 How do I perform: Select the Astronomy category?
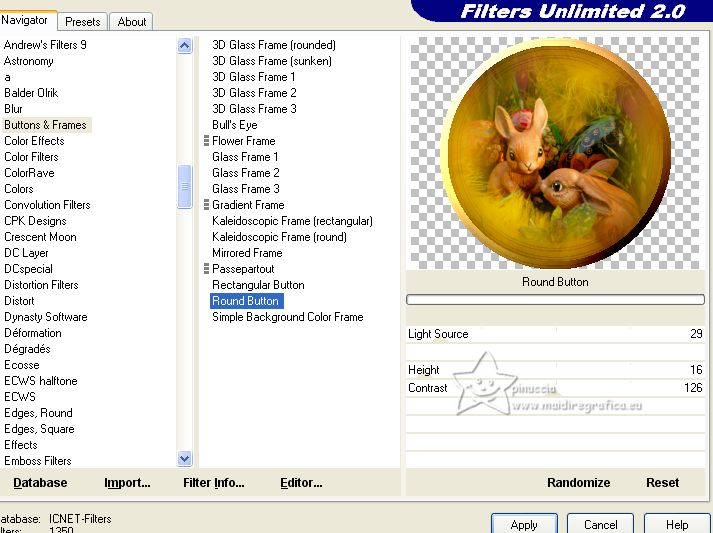click(29, 61)
